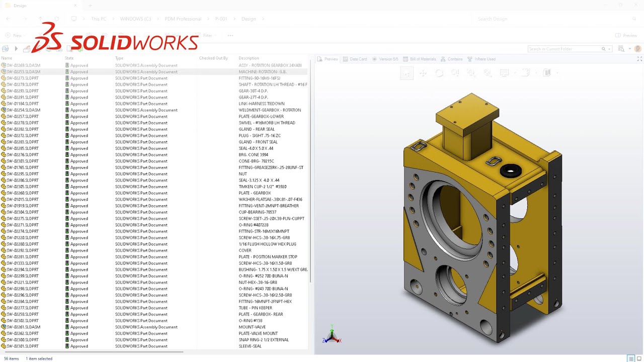This screenshot has width=644, height=362.
Task: Click the Approved state icon for SW-02301.SLDPRT
Action: click(x=67, y=346)
